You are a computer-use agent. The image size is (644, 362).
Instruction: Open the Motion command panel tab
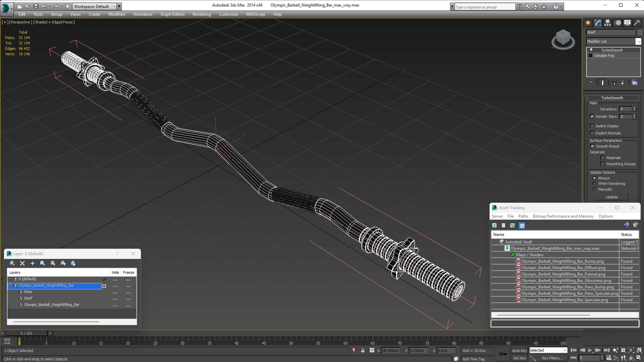click(618, 23)
